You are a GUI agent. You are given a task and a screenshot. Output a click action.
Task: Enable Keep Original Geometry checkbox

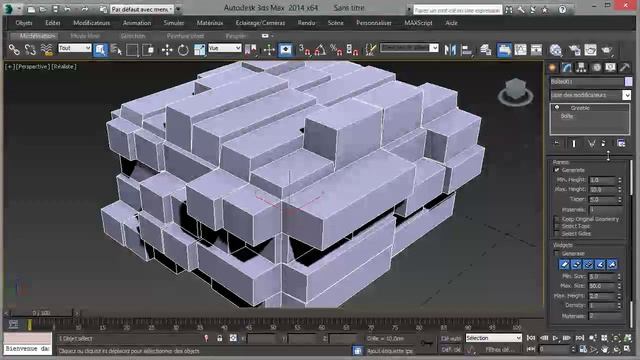(x=556, y=219)
